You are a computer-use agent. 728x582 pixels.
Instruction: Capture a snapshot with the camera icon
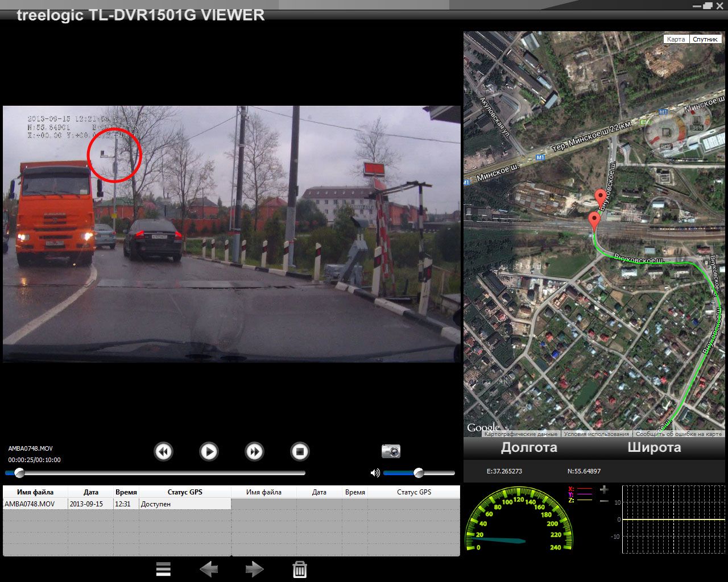click(x=391, y=451)
